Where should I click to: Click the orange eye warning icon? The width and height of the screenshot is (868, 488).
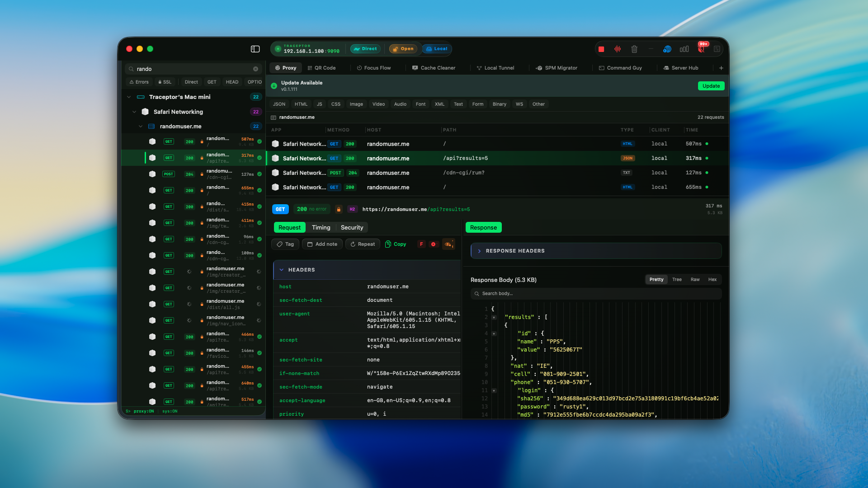click(x=448, y=244)
